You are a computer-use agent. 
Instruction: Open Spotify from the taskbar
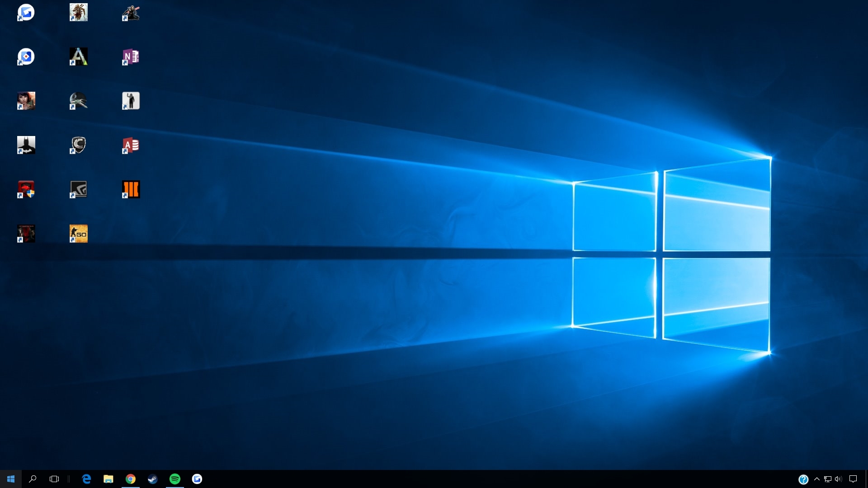(x=175, y=479)
